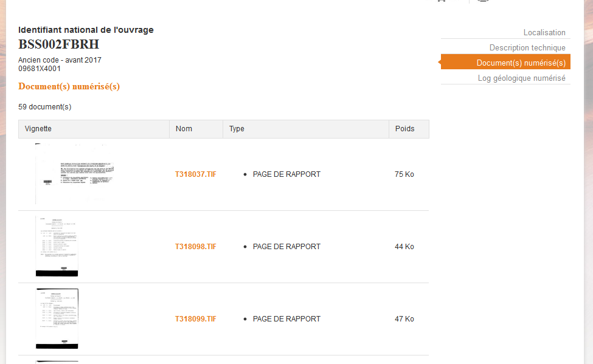Open the T318099.TIF file link

click(x=195, y=319)
